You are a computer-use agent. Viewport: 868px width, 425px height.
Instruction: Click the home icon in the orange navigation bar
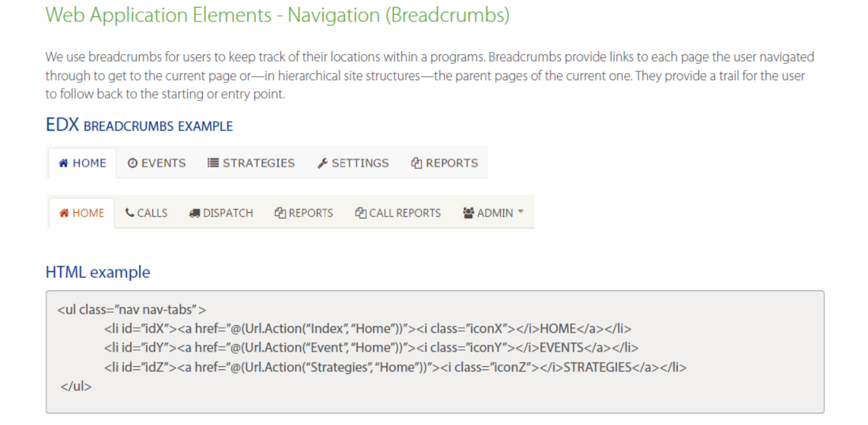point(64,212)
